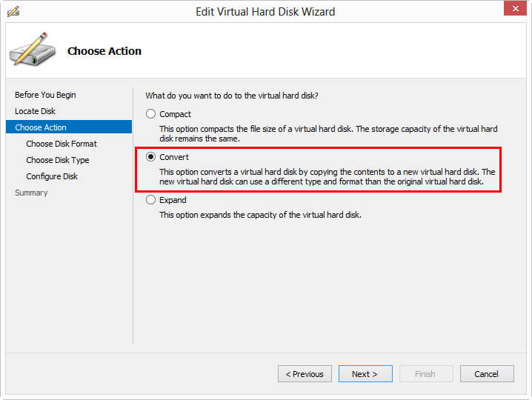The width and height of the screenshot is (532, 400).
Task: Select the Compact radio button
Action: click(x=151, y=114)
